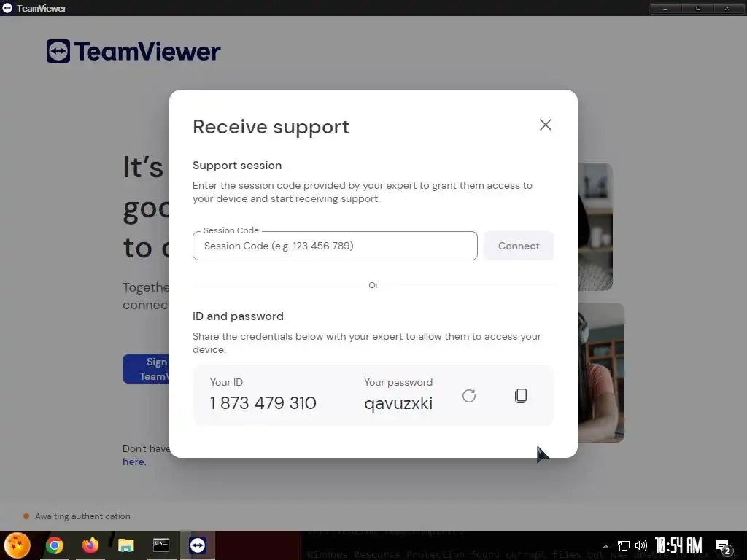Open File Explorer from taskbar

[125, 545]
